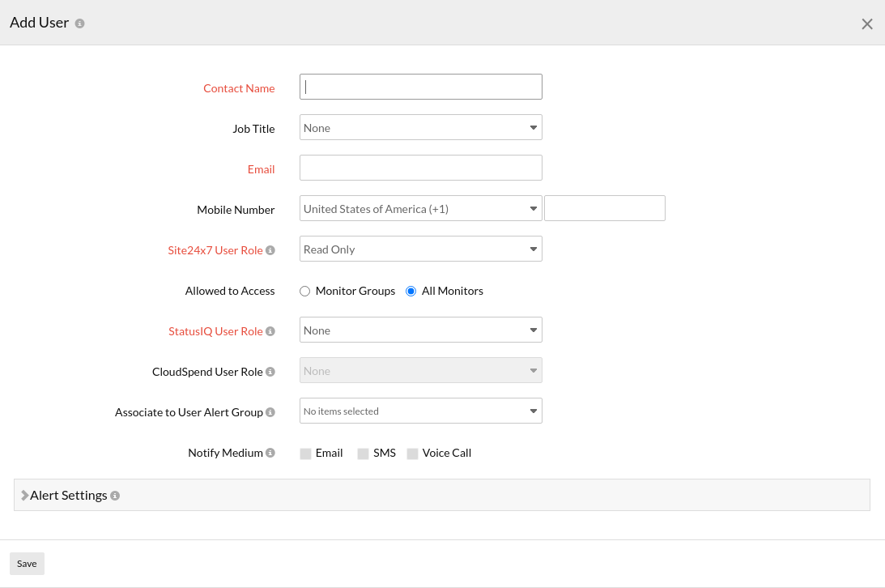Viewport: 885px width, 588px height.
Task: Tick the SMS notification checkbox
Action: pos(363,454)
